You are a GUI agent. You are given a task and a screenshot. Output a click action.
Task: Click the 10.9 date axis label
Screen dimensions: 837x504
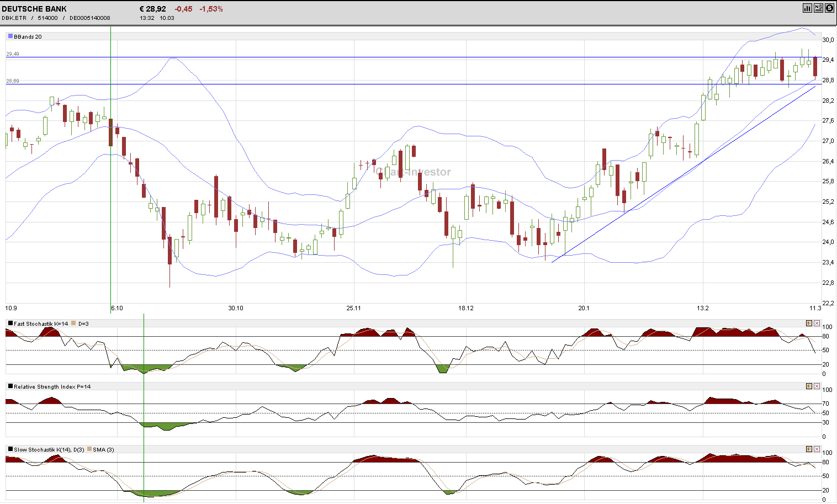(x=11, y=308)
